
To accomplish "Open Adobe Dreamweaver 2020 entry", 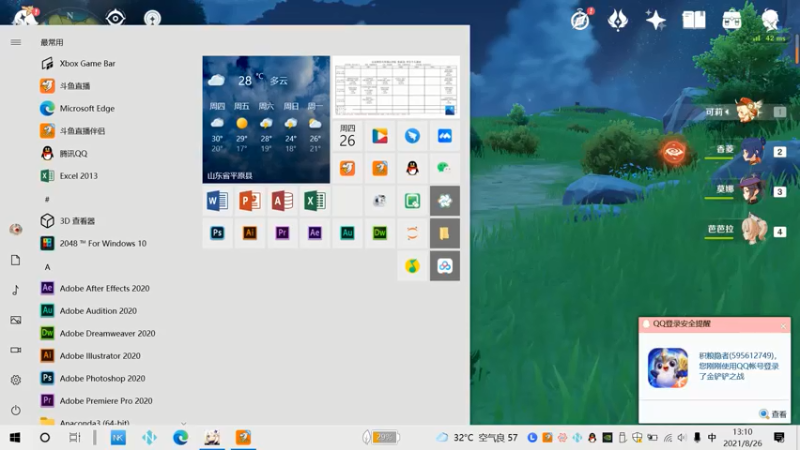I will [97, 333].
